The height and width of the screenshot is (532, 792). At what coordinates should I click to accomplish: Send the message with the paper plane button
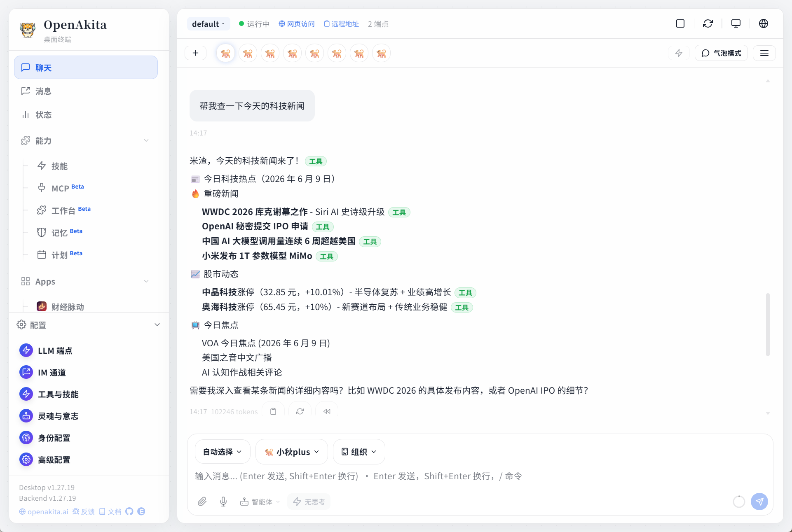[x=759, y=502]
